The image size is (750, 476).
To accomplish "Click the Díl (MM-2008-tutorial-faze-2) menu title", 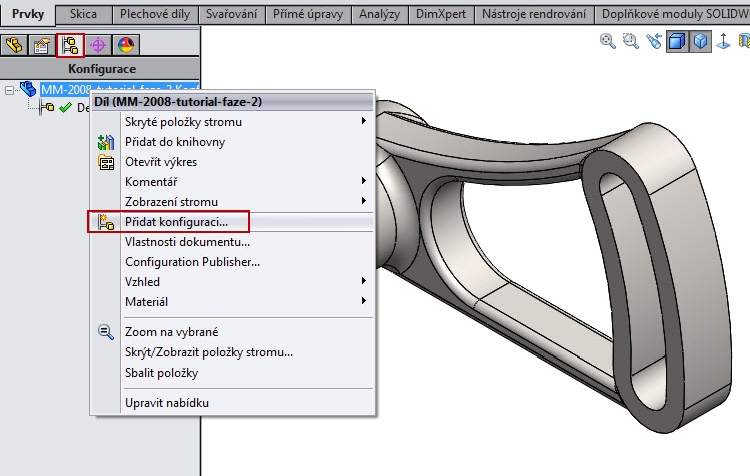I will [x=232, y=102].
